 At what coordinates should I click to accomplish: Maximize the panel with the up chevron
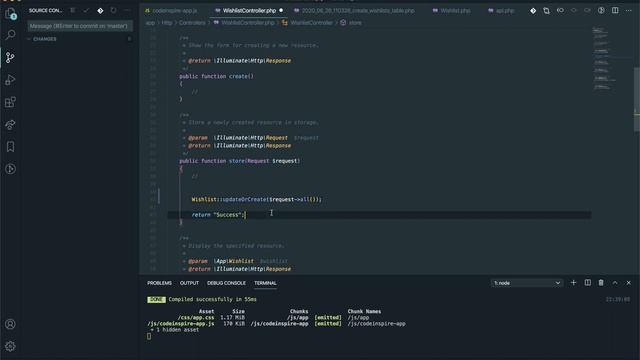(615, 282)
